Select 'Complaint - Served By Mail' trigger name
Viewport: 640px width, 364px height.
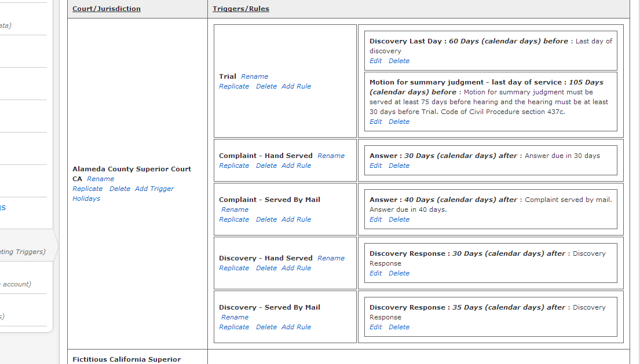269,200
